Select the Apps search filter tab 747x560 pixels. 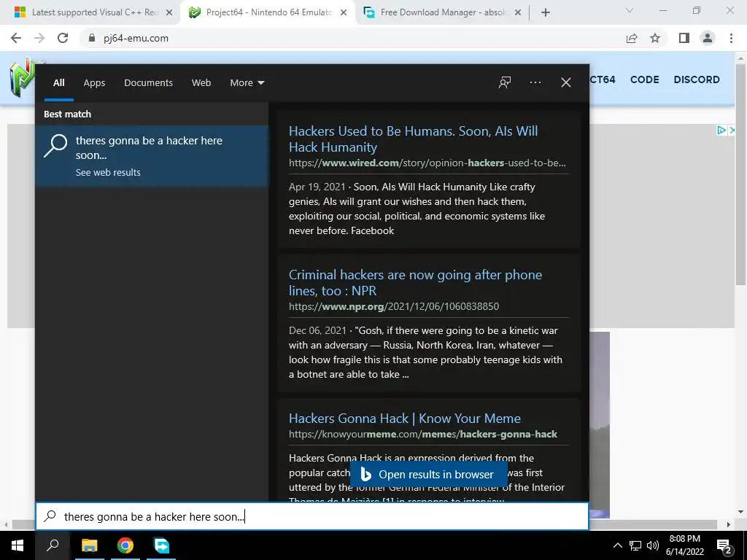tap(94, 83)
